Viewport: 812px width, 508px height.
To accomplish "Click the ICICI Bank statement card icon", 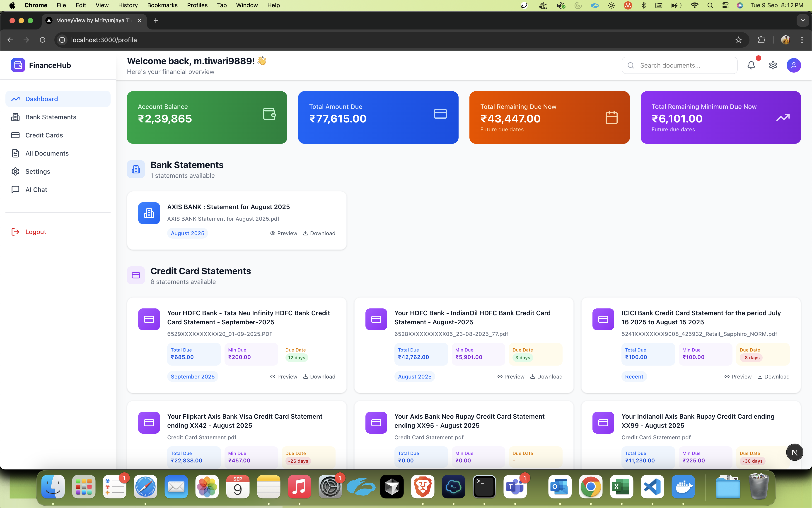I will pyautogui.click(x=603, y=319).
